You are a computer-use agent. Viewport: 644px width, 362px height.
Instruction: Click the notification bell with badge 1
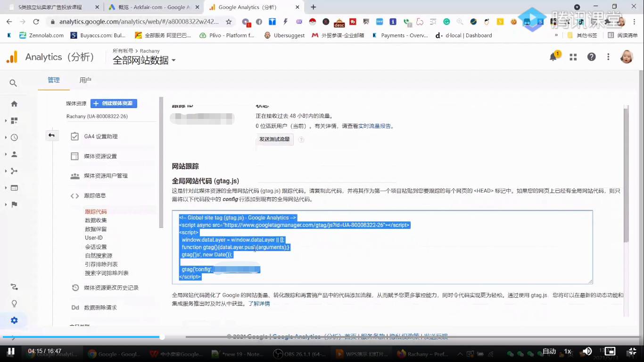coord(553,56)
